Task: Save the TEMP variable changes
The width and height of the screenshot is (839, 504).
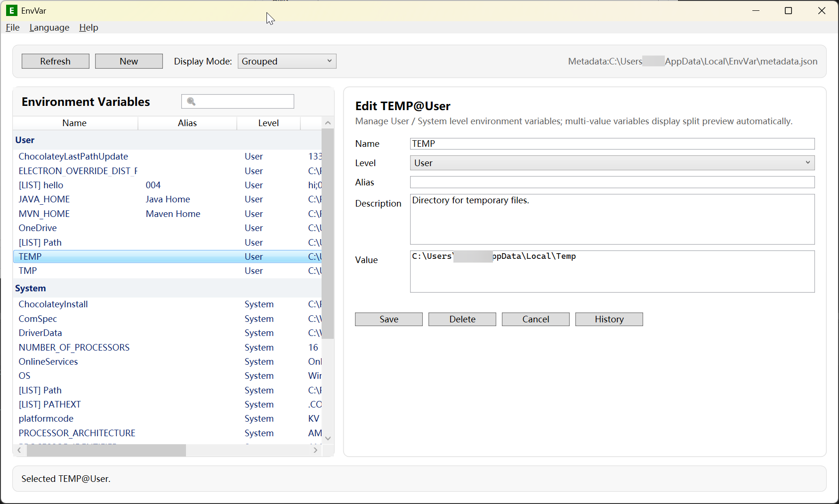Action: (388, 319)
